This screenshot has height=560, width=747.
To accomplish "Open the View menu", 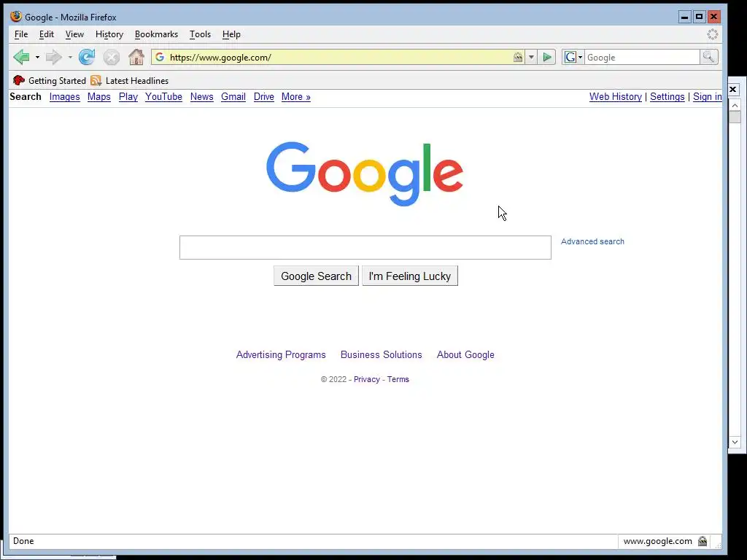I will [x=74, y=34].
